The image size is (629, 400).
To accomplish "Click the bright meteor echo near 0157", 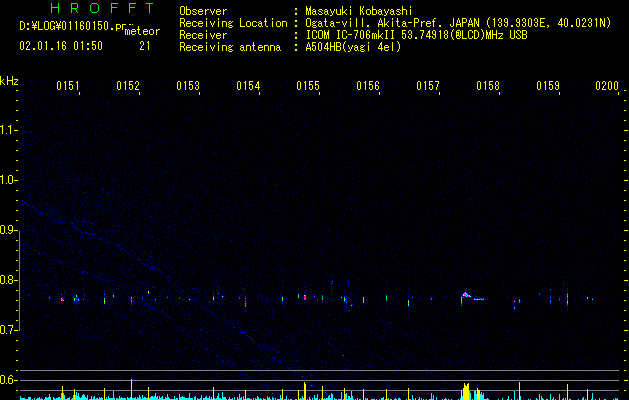I will click(x=466, y=295).
